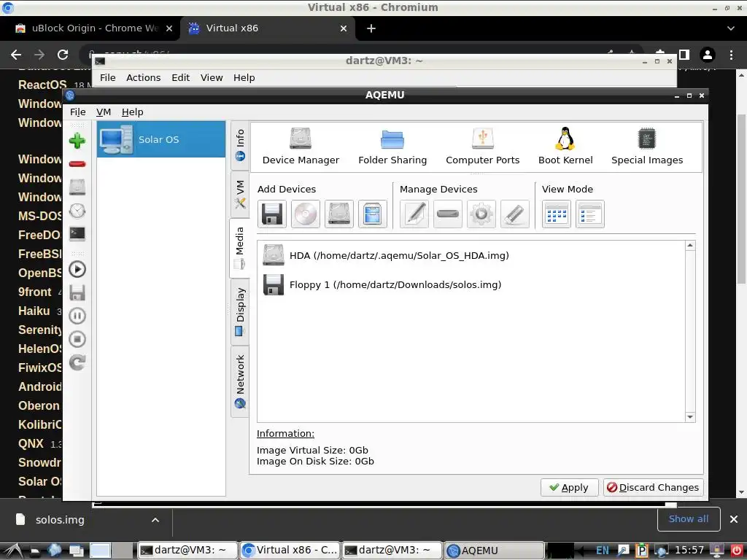Start the Solar OS virtual machine

coord(77,270)
